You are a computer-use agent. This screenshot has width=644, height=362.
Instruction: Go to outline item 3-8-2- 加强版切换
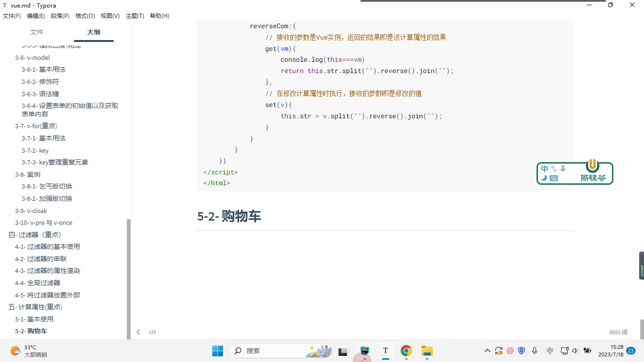[47, 198]
